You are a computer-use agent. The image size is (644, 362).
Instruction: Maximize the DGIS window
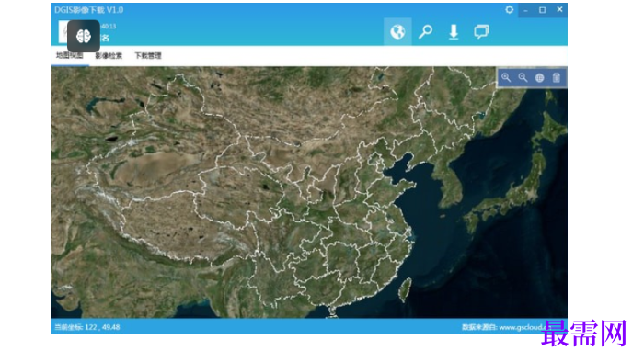click(x=543, y=10)
